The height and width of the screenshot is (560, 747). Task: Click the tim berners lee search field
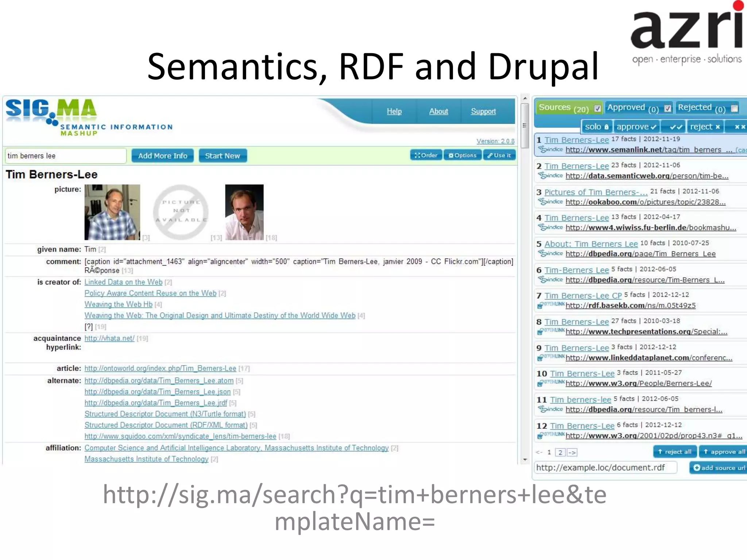coord(66,156)
